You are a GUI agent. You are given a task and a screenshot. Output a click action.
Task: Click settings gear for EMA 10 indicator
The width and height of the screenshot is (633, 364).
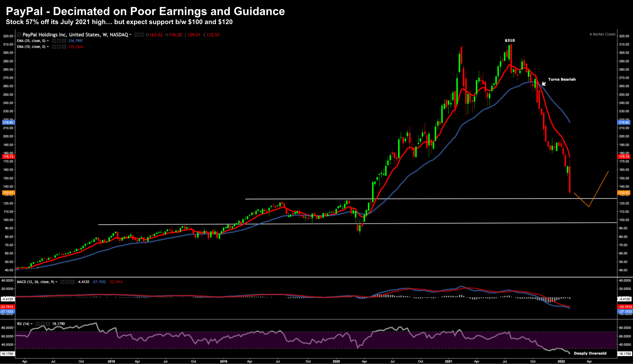coord(59,47)
